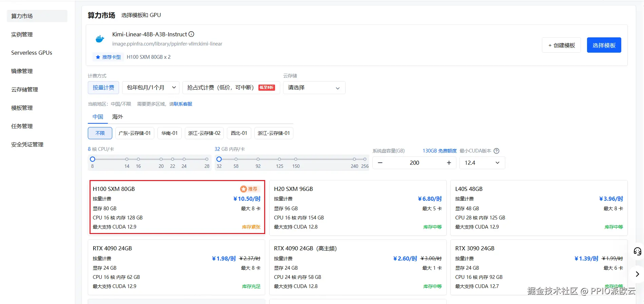Click the + 创建模板 button

pos(562,45)
